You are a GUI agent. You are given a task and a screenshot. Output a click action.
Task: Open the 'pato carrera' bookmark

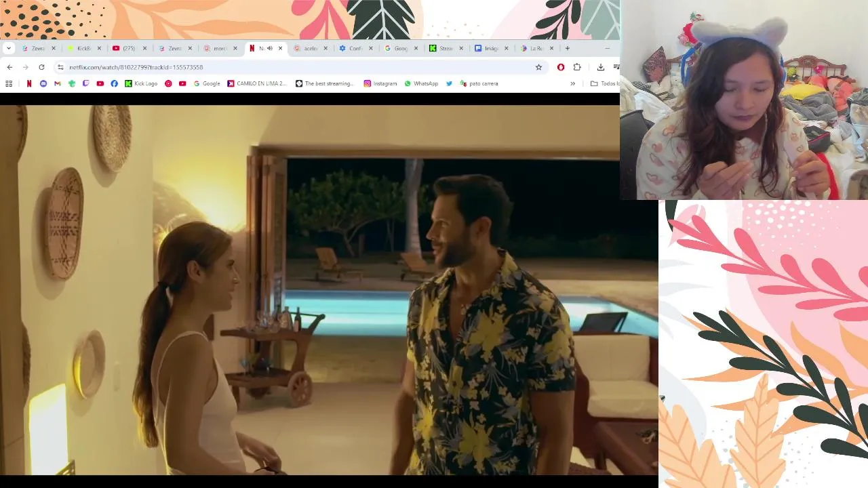click(x=479, y=83)
